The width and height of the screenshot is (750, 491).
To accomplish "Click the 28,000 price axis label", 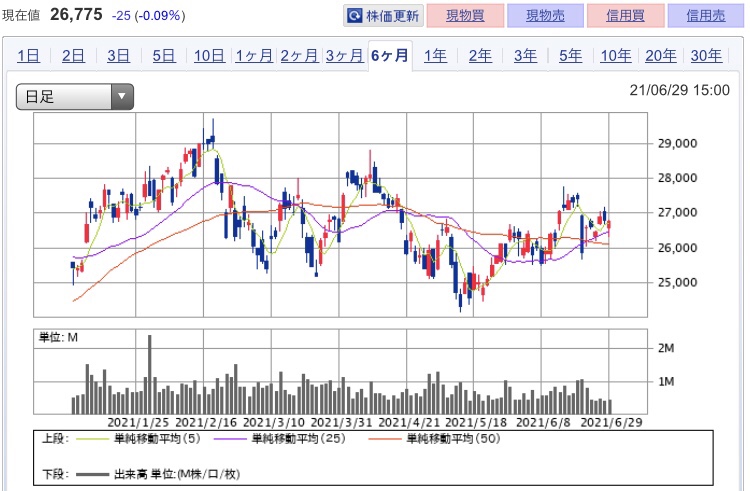I will pyautogui.click(x=677, y=178).
